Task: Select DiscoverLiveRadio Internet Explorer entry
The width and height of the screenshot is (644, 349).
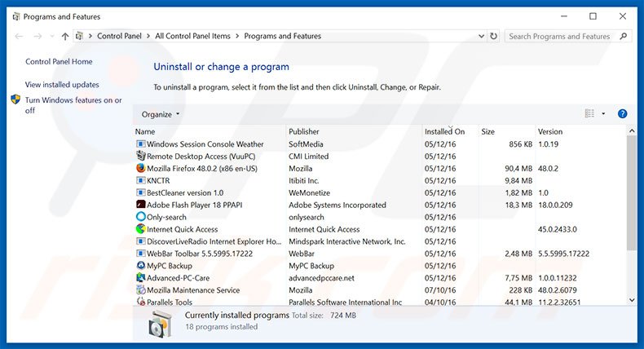Action: click(214, 241)
